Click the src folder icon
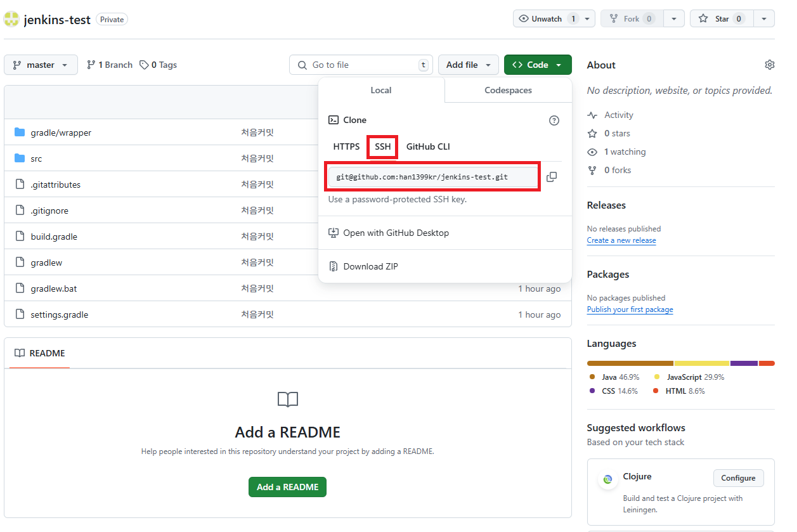797x532 pixels. click(20, 159)
